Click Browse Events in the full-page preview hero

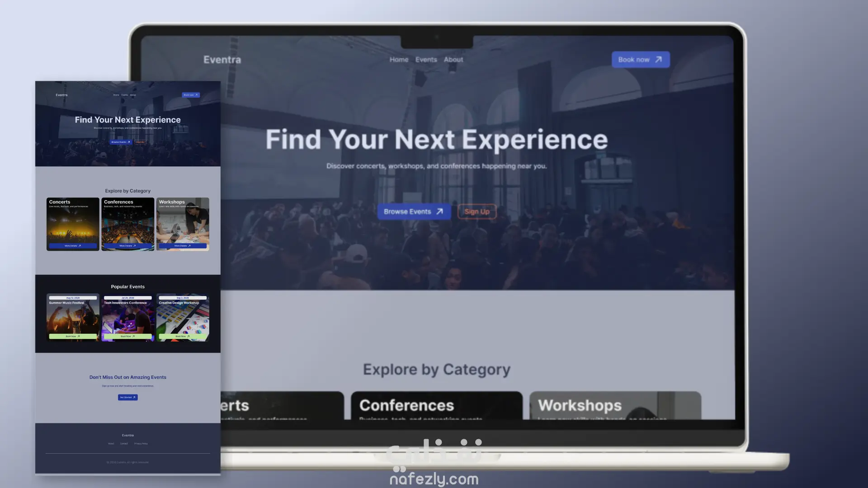click(x=121, y=142)
